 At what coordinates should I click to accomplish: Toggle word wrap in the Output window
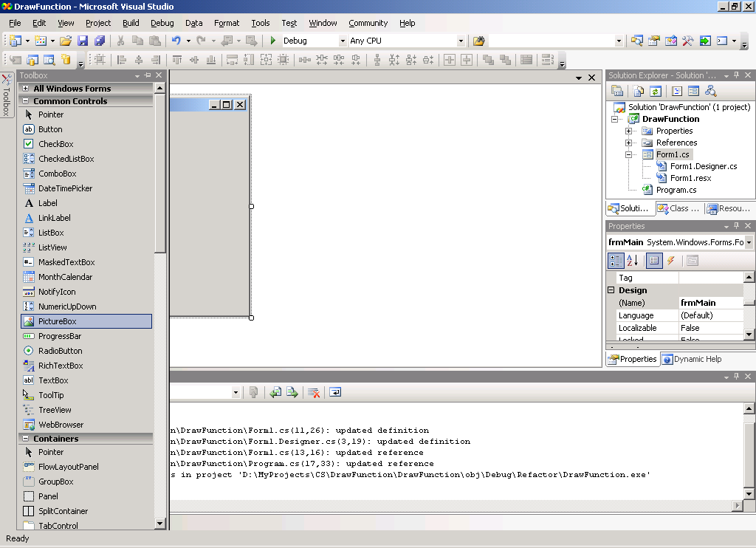pos(335,393)
